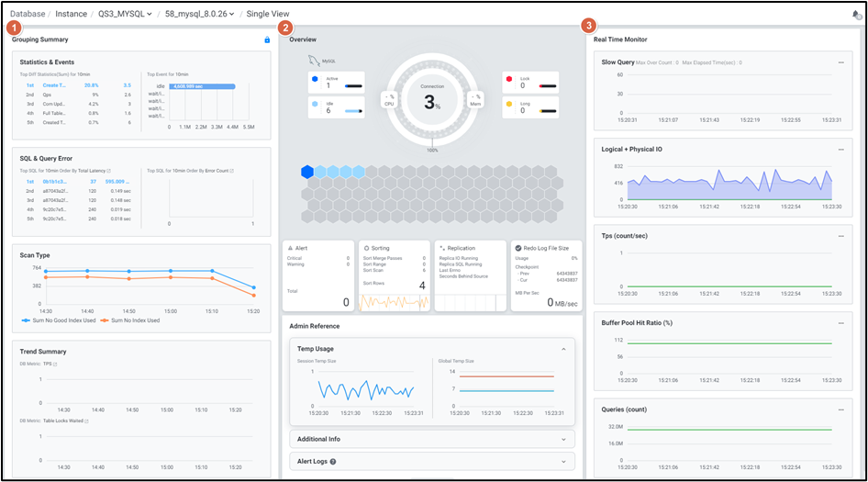Expand the Additional Info section

(563, 439)
